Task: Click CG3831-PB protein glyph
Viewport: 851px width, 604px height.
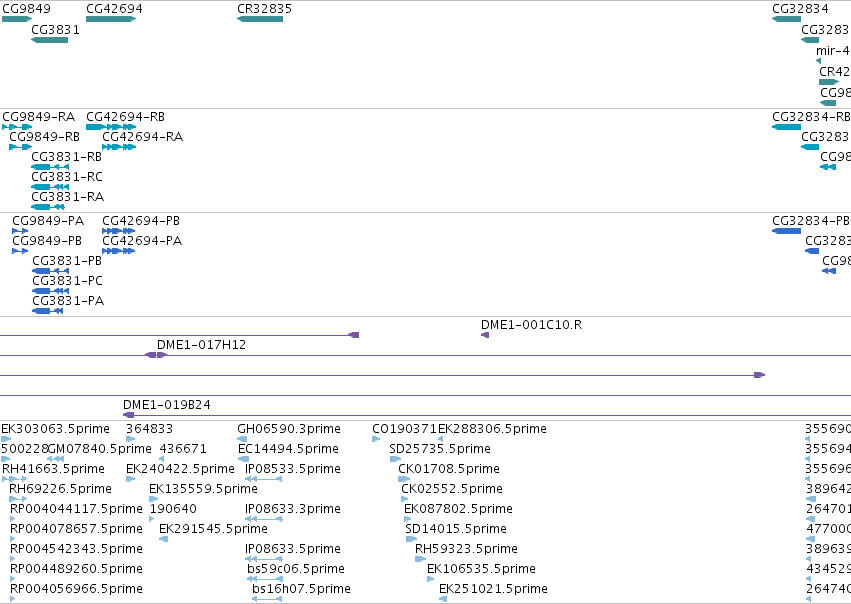Action: (x=50, y=271)
